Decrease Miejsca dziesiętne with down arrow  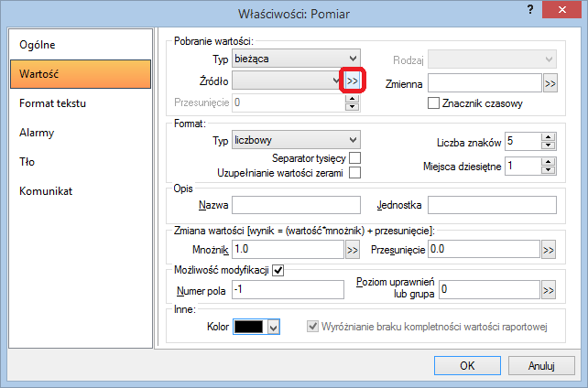(549, 170)
